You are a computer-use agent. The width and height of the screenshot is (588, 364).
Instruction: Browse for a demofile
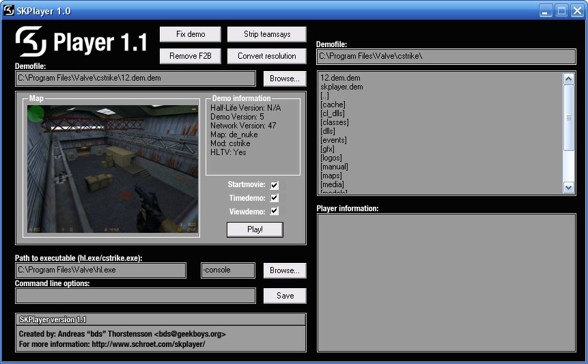point(285,79)
